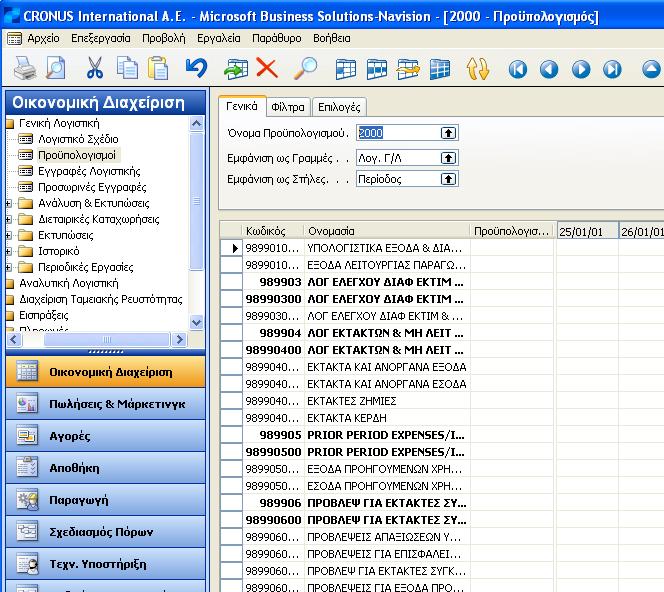The image size is (664, 592).
Task: Go to the next record
Action: (x=581, y=69)
